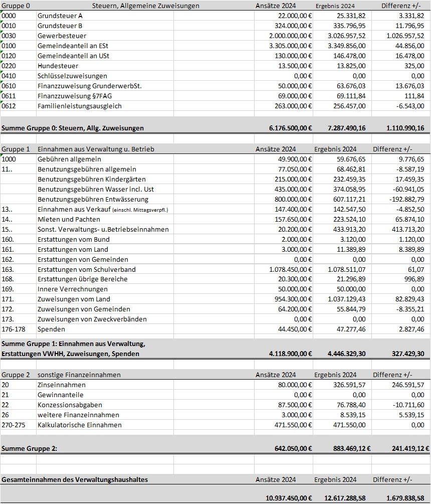Select Einnahmen aus Verwaltung u. Betrieb header

96,149
